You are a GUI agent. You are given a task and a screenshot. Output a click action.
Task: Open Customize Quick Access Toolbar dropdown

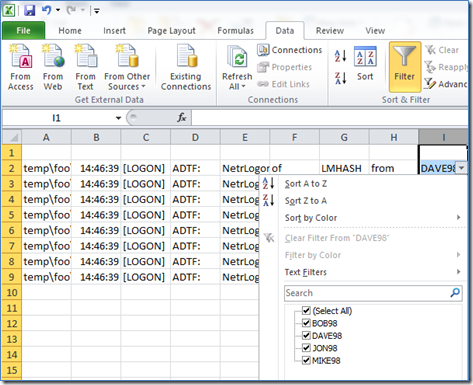tap(97, 11)
